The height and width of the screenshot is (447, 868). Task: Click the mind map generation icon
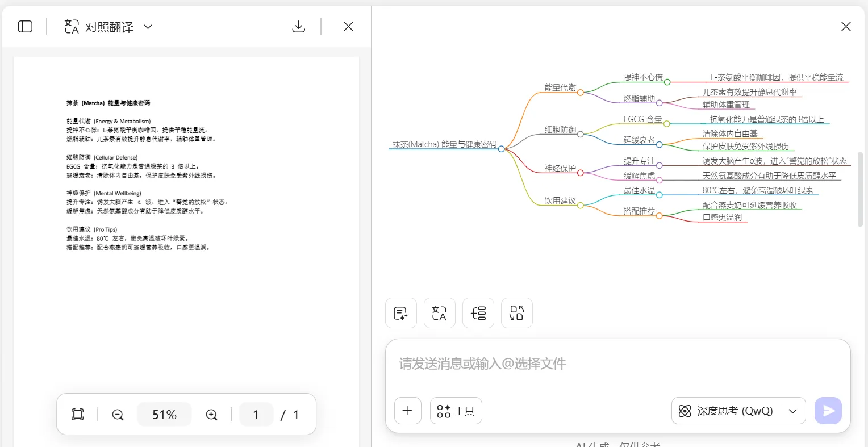(478, 313)
